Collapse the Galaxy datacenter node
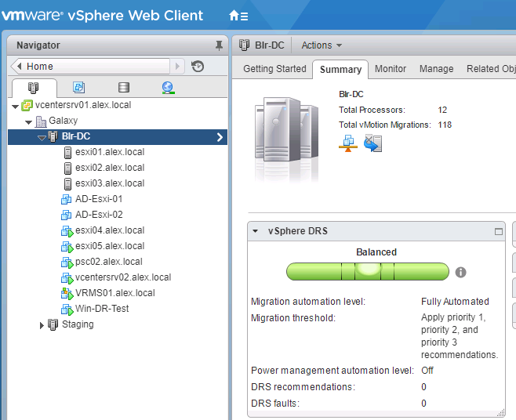516x420 pixels. (x=29, y=121)
